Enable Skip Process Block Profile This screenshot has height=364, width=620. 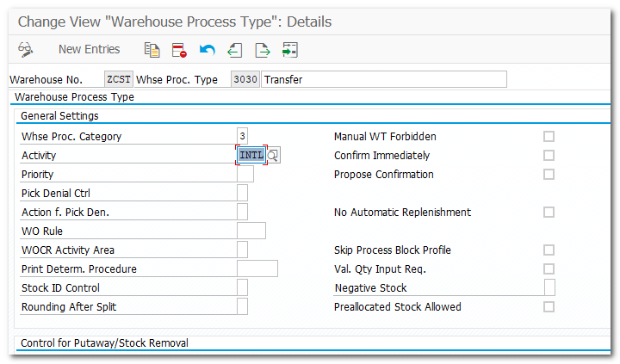click(x=549, y=250)
